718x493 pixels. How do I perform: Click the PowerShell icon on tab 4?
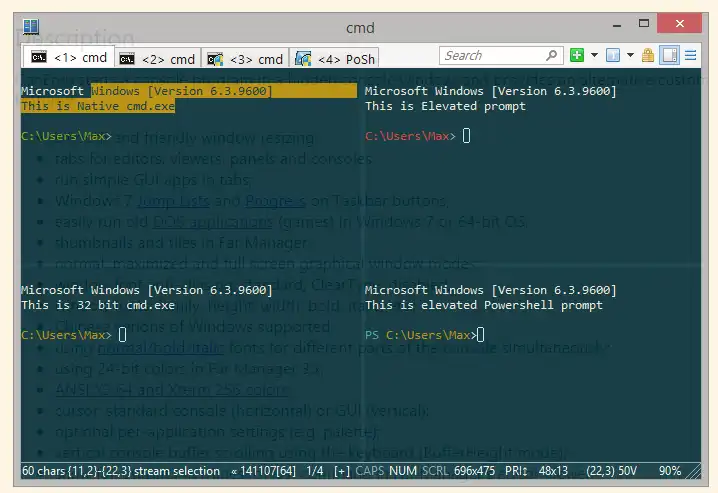pos(303,59)
